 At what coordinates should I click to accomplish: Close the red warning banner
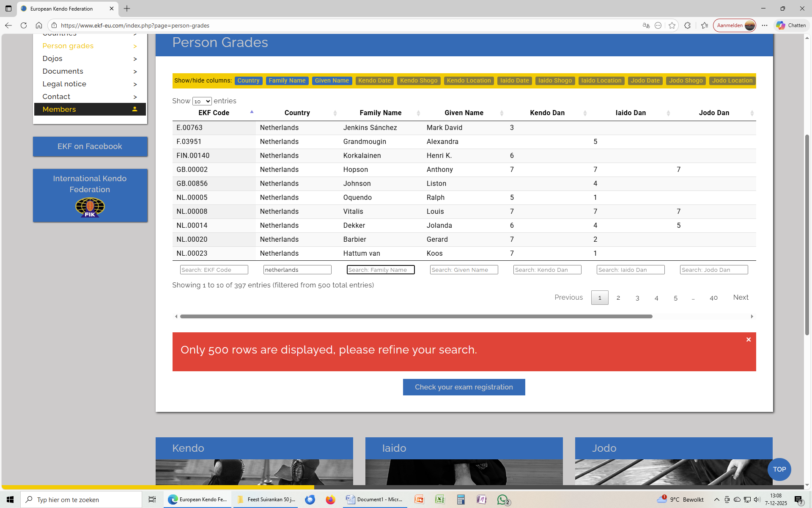pos(748,340)
